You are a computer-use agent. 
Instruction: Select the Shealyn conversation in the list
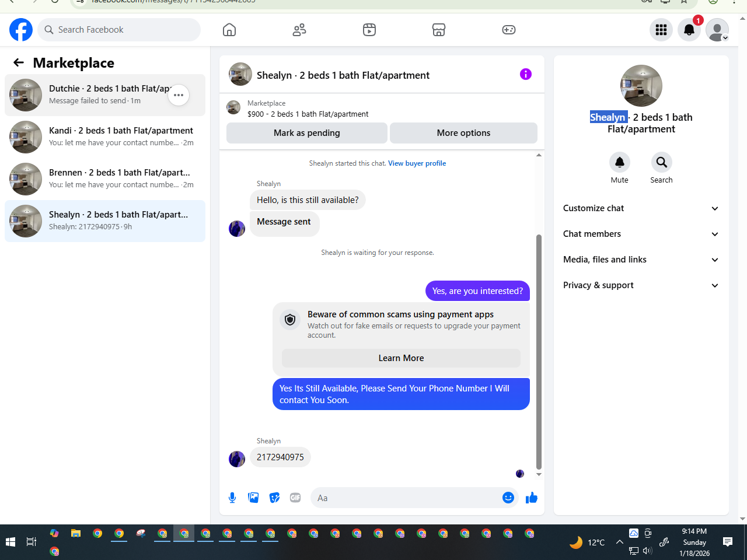point(105,221)
